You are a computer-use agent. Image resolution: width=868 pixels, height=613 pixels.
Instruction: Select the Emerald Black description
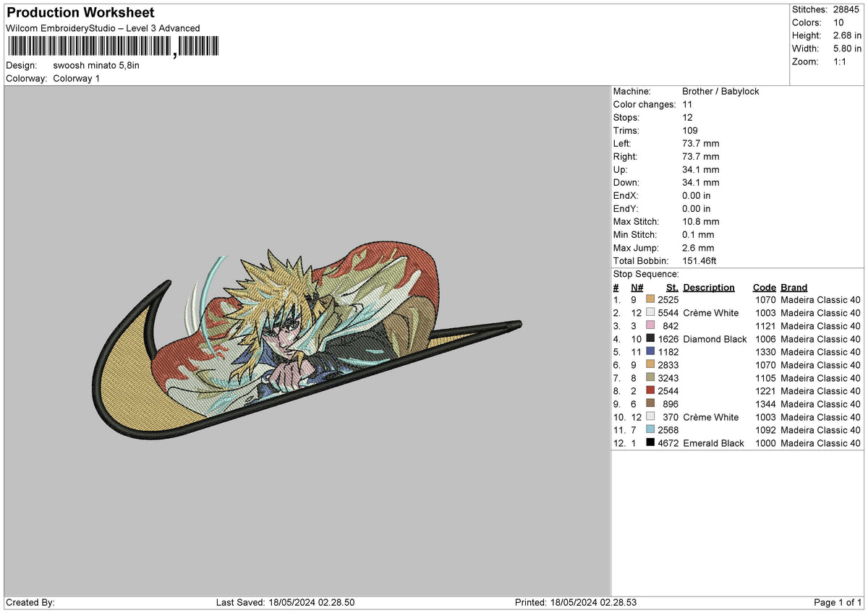(714, 443)
